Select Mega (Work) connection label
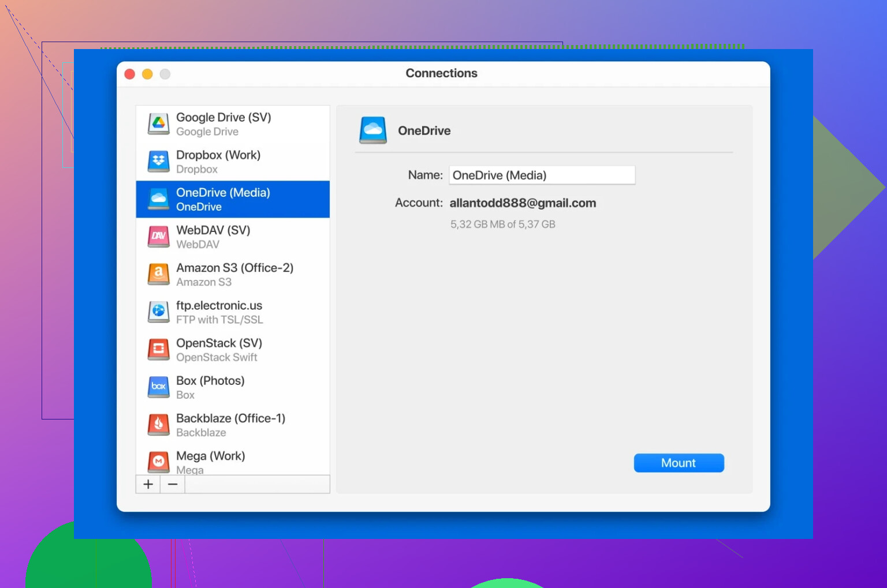Screen dimensions: 887x588 click(x=210, y=456)
